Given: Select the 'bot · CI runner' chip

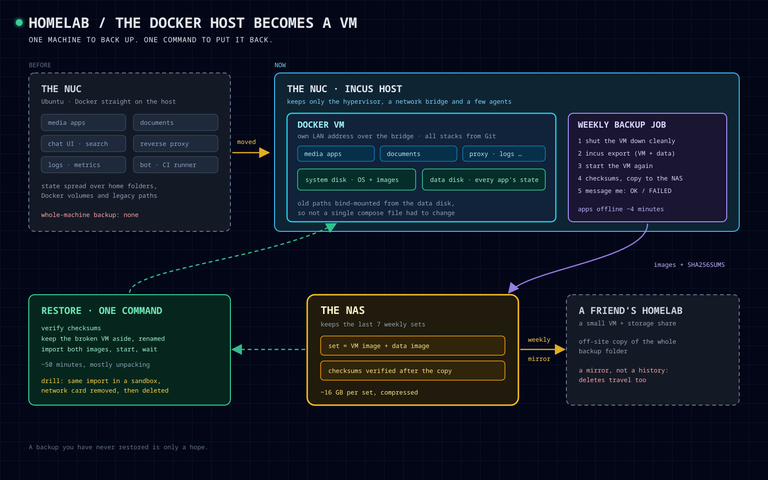Looking at the screenshot, I should pos(175,165).
